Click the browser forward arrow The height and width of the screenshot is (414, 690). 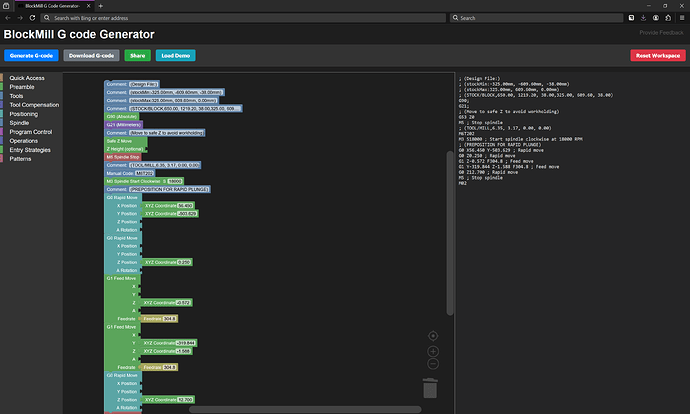20,18
